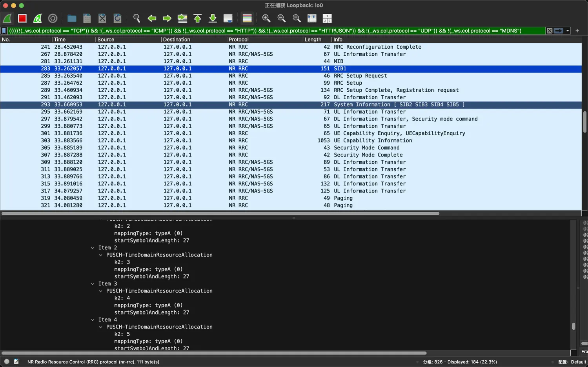
Task: Go forward in packet history
Action: click(x=167, y=18)
